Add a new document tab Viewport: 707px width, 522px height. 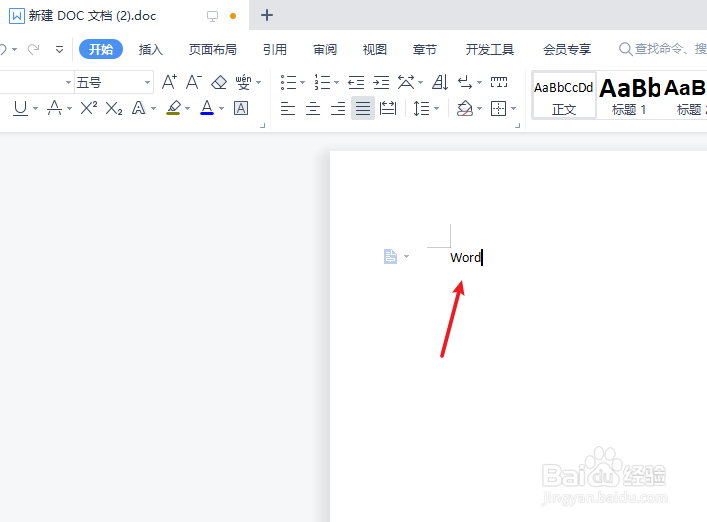point(267,15)
